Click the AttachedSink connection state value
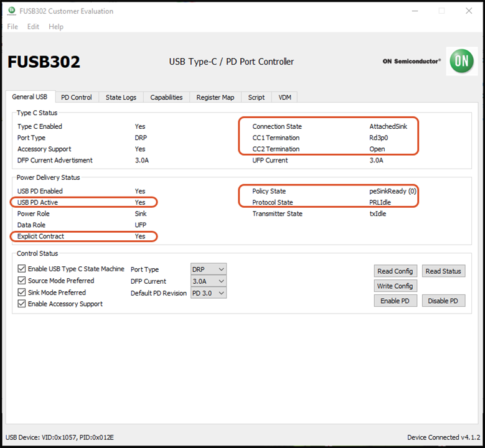The height and width of the screenshot is (448, 485). [x=388, y=126]
